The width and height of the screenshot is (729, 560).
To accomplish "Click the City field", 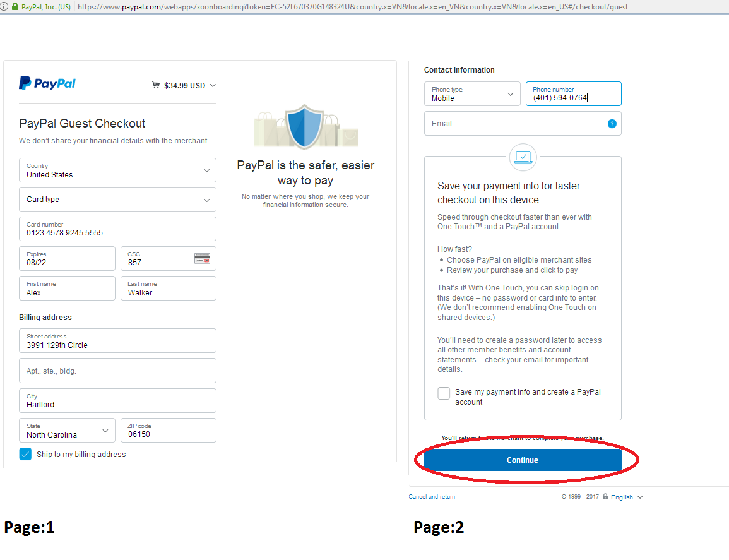I will tap(117, 400).
